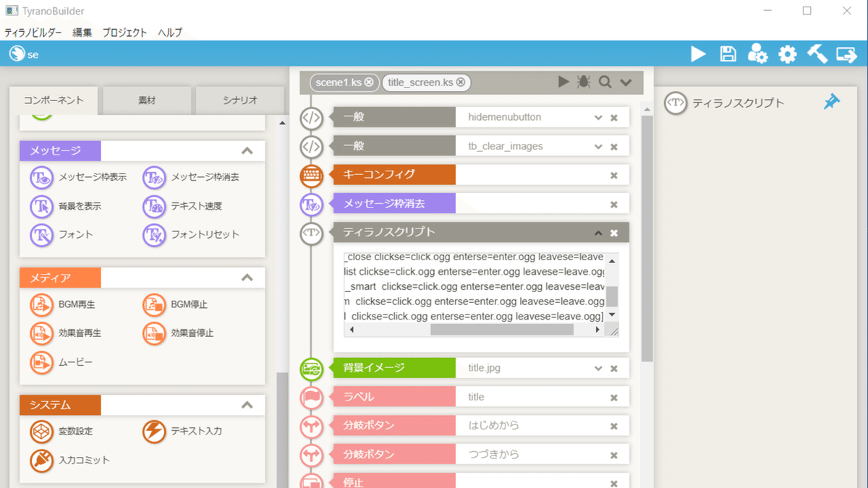Add BGM停止 component
The width and height of the screenshot is (868, 488).
click(176, 304)
